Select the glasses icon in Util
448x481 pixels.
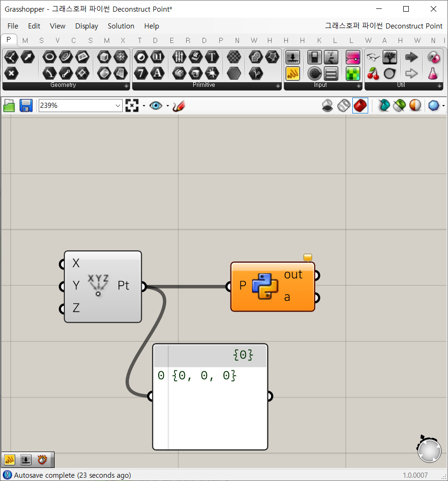point(373,57)
